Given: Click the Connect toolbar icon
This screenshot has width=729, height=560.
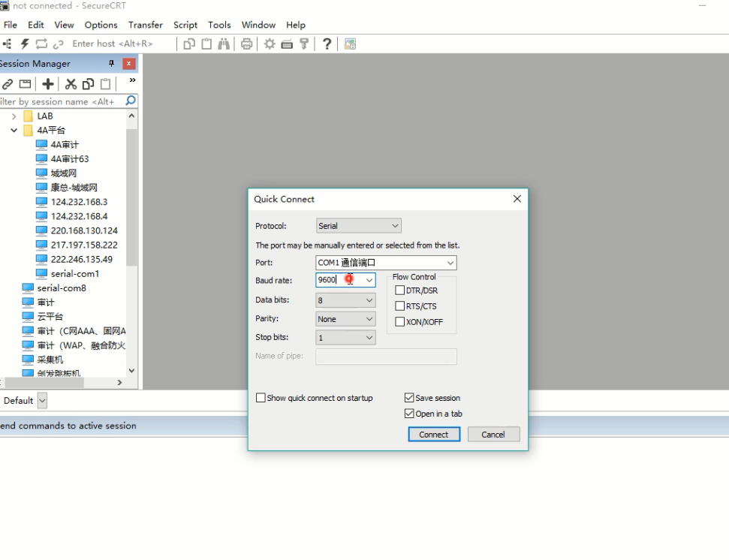Looking at the screenshot, I should [8, 44].
